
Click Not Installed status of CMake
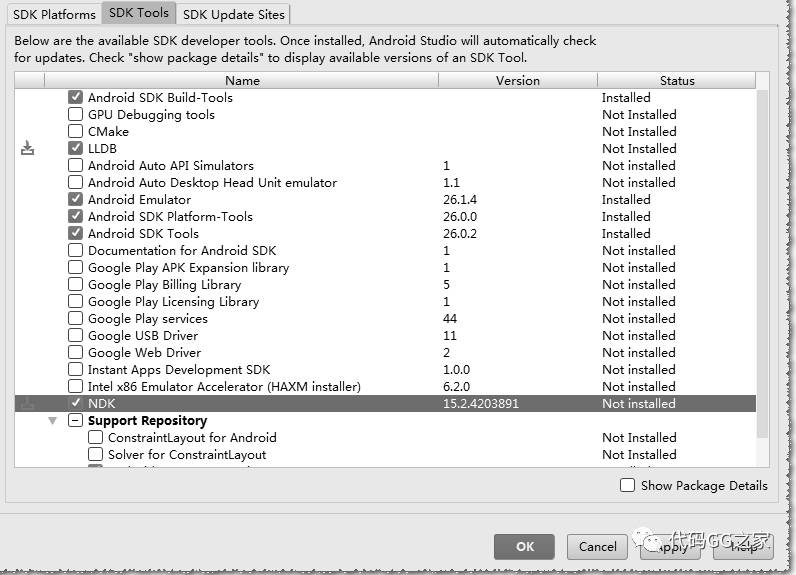point(639,131)
